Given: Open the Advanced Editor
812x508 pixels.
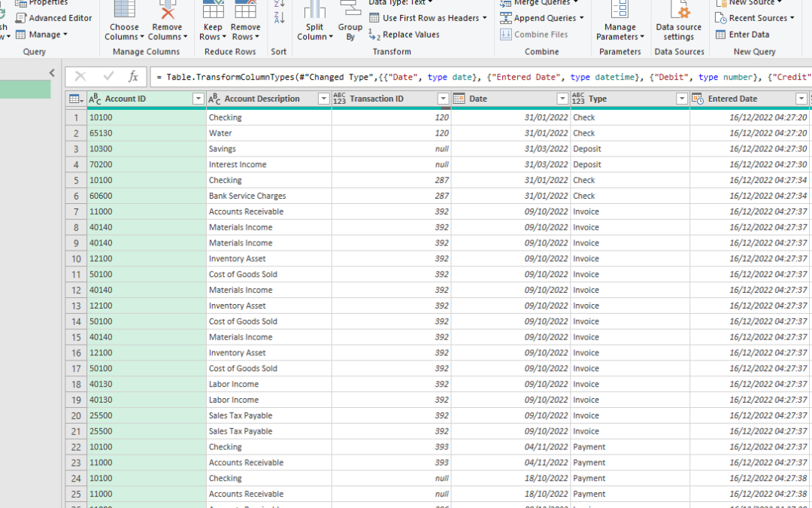Looking at the screenshot, I should [x=53, y=18].
